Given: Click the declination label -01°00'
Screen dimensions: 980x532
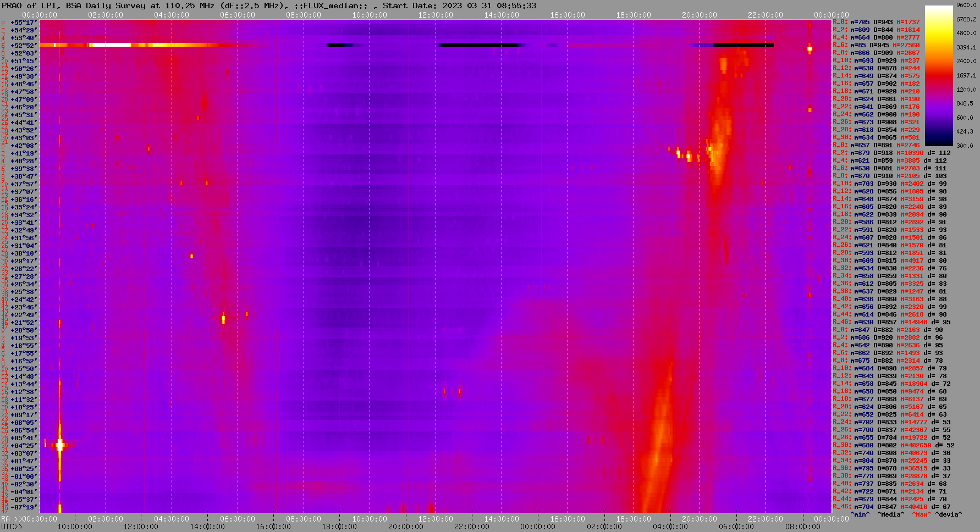Looking at the screenshot, I should [24, 476].
